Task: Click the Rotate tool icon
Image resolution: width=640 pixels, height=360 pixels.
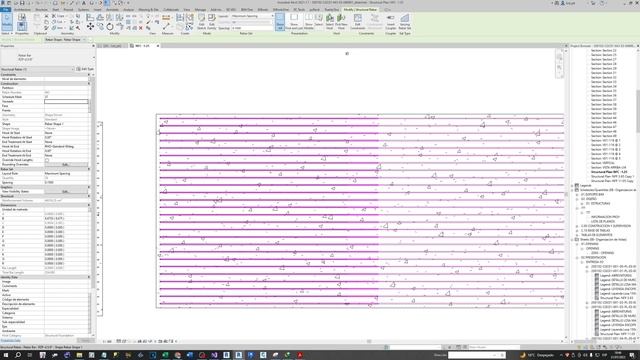Action: click(110, 27)
